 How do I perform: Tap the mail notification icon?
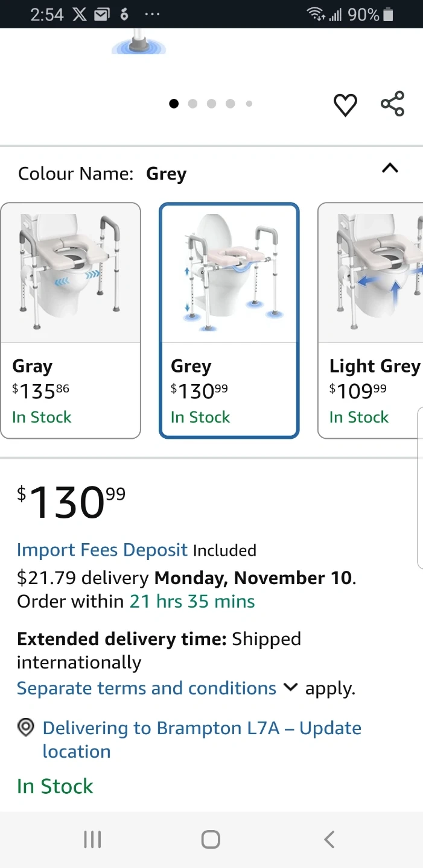point(102,14)
